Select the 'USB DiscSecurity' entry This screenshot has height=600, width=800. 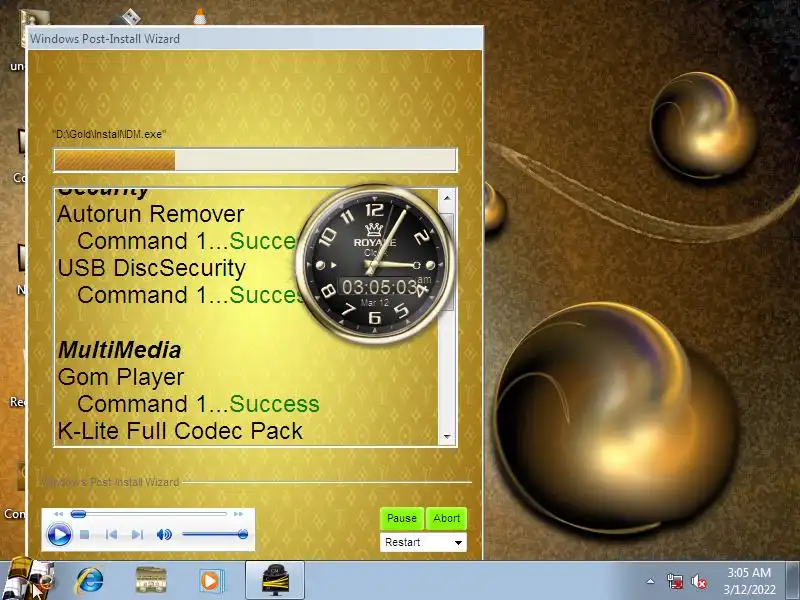click(152, 268)
